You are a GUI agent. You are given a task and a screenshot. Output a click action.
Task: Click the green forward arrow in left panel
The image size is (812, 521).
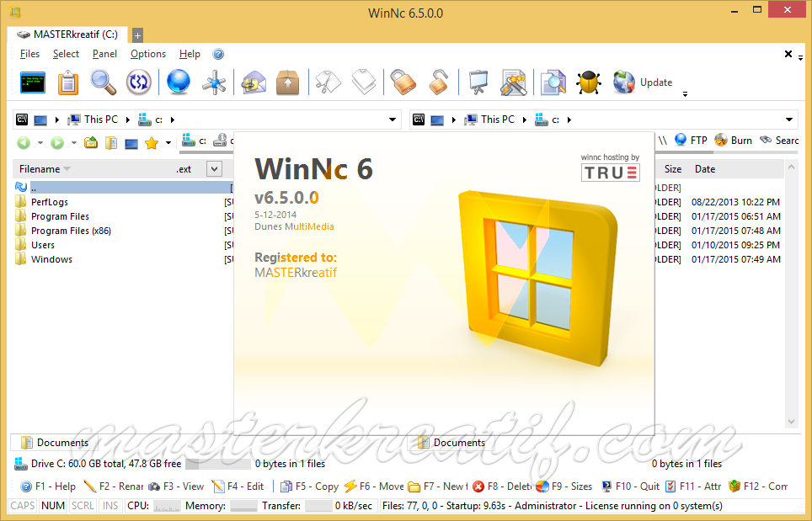pos(57,142)
